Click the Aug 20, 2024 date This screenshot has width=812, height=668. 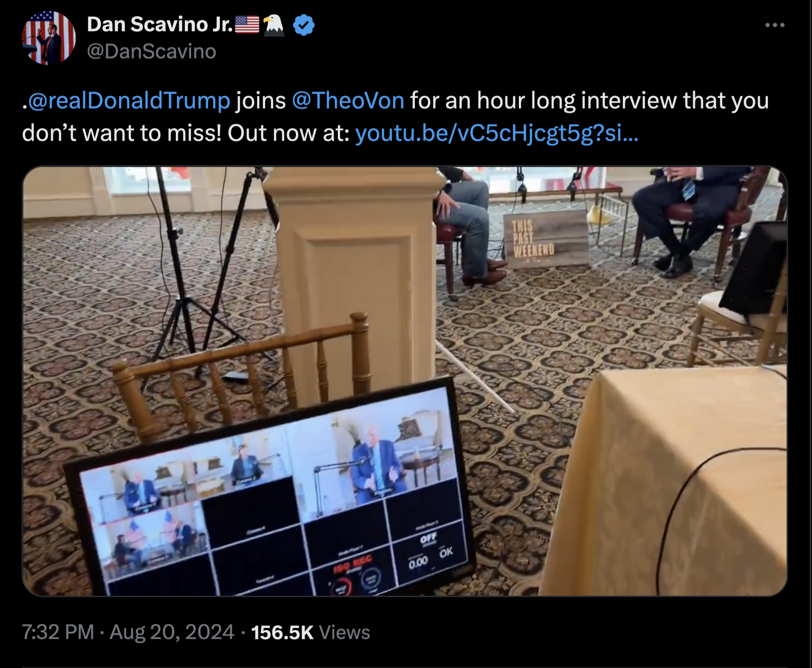(172, 632)
